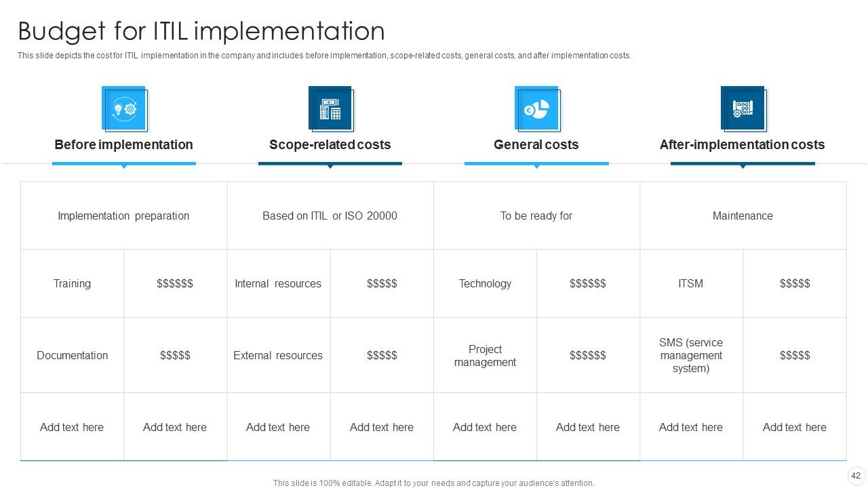868x488 pixels.
Task: Click the cost value next to Training
Action: 175,283
